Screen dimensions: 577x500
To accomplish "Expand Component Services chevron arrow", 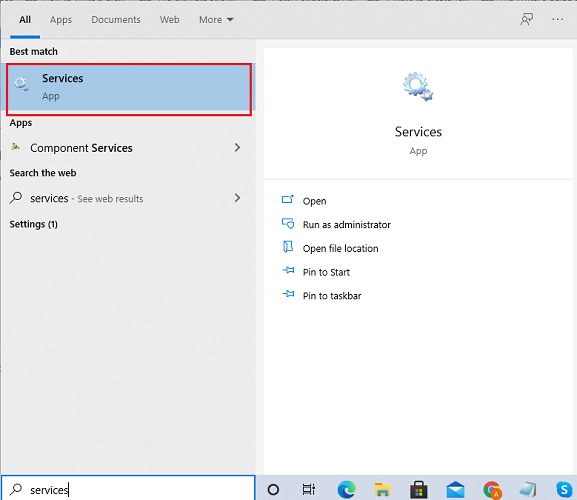I will tap(237, 148).
